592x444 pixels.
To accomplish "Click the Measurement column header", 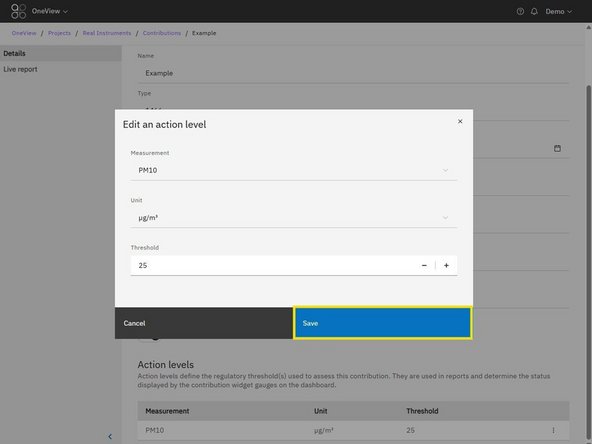I will coord(167,411).
